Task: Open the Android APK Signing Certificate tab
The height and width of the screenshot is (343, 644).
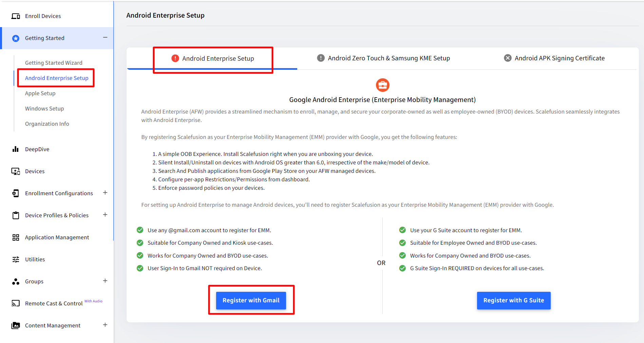Action: pos(554,58)
